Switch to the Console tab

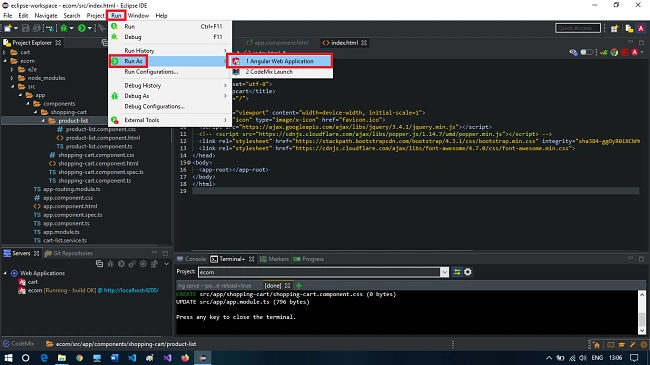pos(191,259)
